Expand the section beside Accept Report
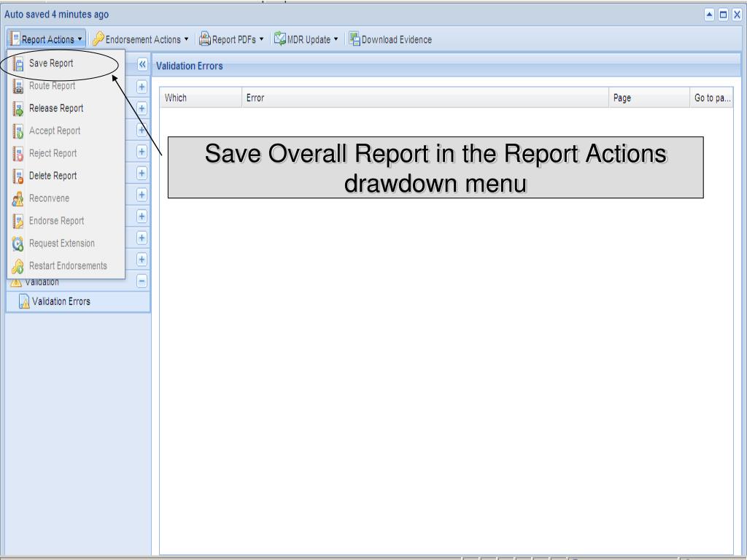This screenshot has width=747, height=560. click(x=142, y=130)
